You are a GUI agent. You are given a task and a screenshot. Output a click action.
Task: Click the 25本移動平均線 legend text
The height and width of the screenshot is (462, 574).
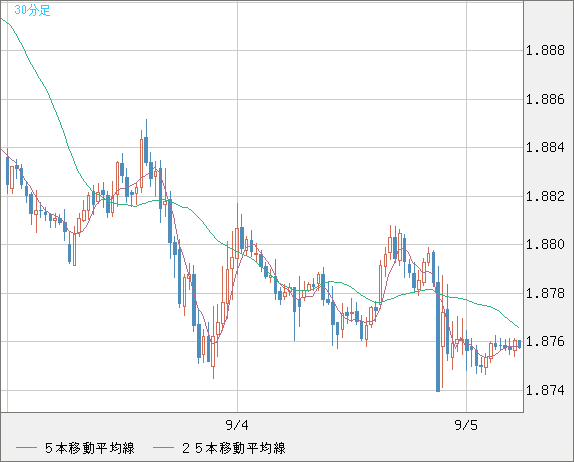pos(234,448)
